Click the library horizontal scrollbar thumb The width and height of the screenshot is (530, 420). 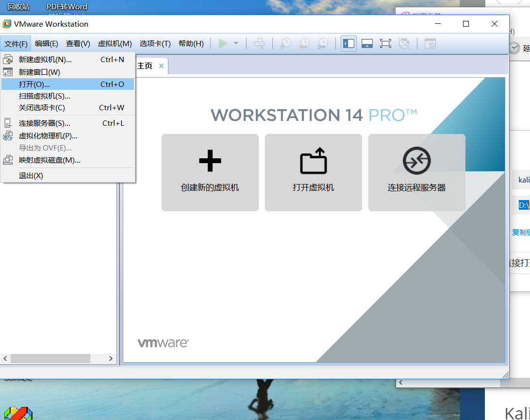tap(50, 358)
